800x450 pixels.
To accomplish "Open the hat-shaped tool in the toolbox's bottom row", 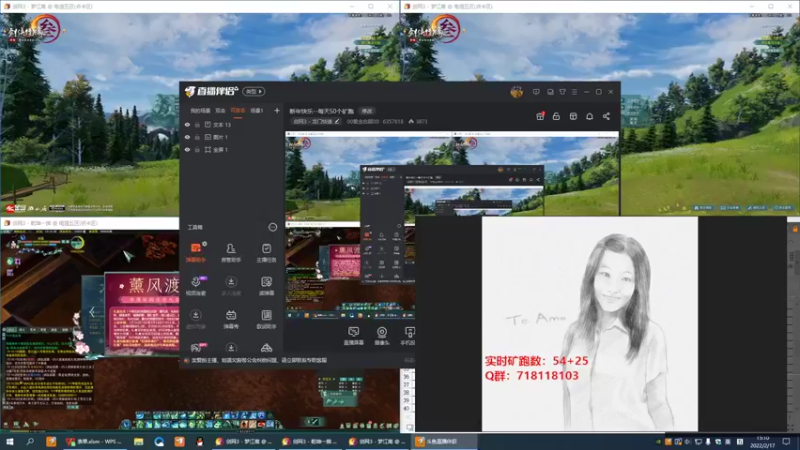I will [266, 348].
